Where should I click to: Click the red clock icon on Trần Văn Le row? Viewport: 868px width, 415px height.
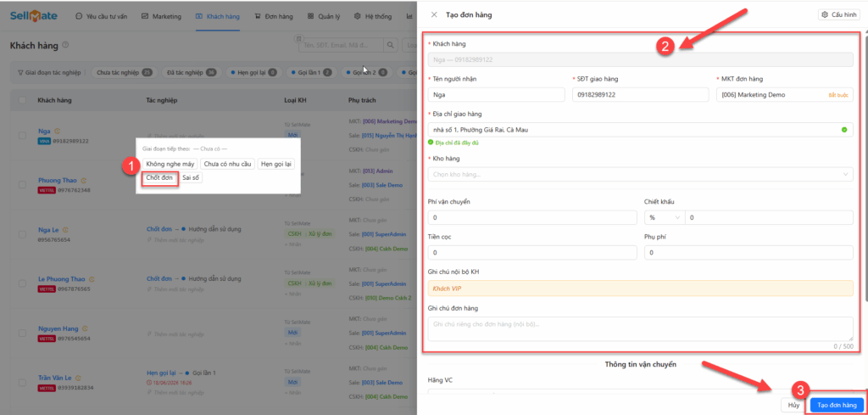pyautogui.click(x=149, y=383)
